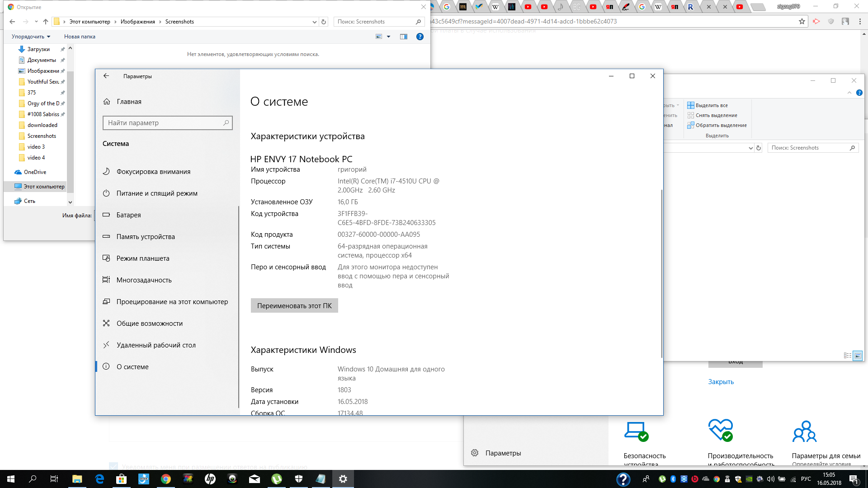Open Параметры для семьи tile
Screen dimensions: 868x488
(x=826, y=443)
